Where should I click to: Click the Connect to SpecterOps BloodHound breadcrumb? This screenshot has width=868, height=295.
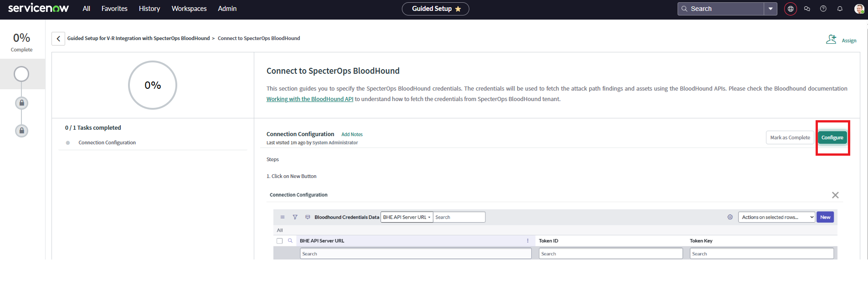[259, 38]
